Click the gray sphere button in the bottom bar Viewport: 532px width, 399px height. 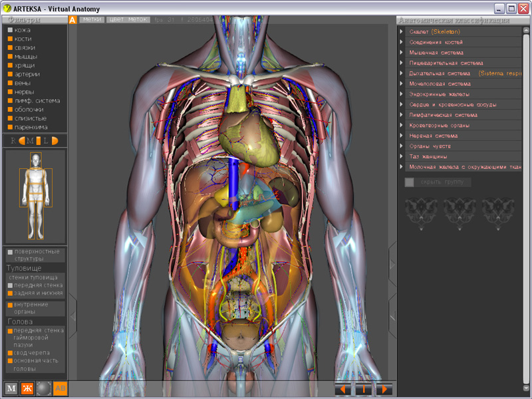click(x=44, y=388)
